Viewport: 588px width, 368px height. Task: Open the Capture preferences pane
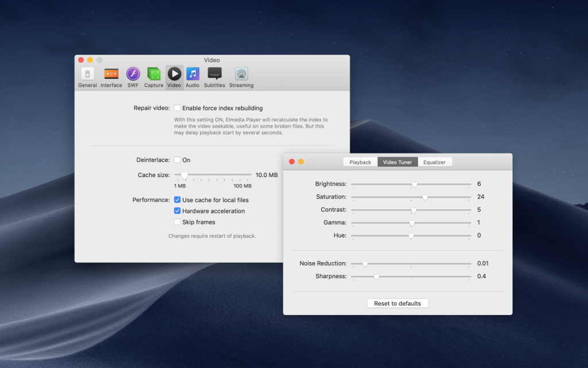point(154,78)
